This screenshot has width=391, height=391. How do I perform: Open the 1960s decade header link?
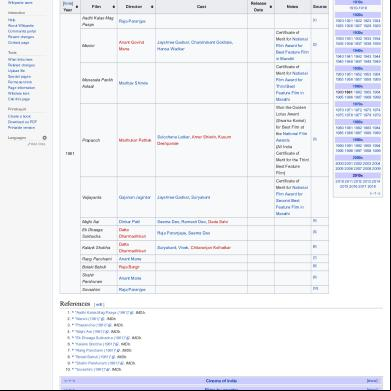(357, 86)
